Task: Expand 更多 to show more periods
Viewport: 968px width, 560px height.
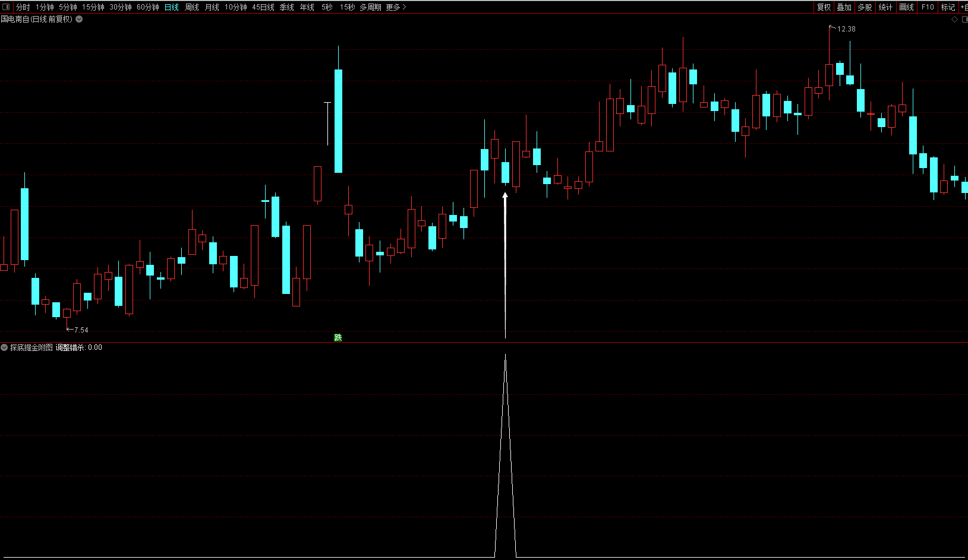Action: coord(396,7)
